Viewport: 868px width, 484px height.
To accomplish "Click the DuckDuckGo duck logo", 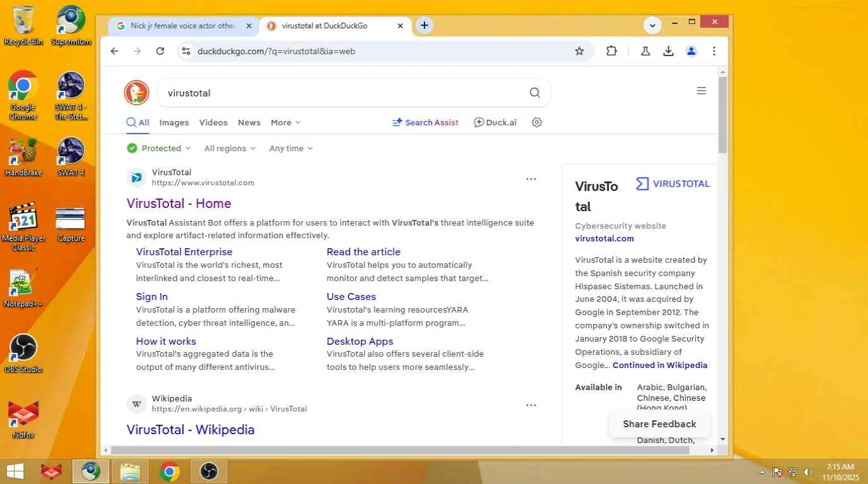I will click(137, 93).
